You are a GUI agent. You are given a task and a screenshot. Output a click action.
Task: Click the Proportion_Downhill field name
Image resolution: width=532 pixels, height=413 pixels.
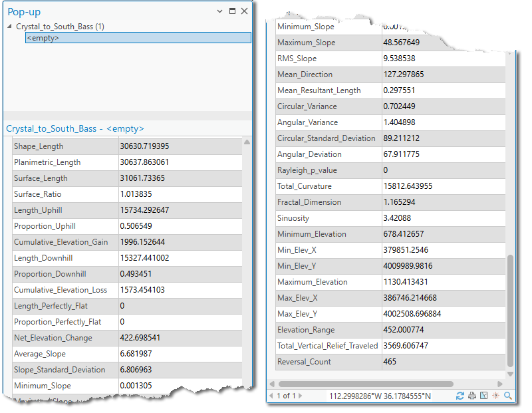[x=50, y=274]
